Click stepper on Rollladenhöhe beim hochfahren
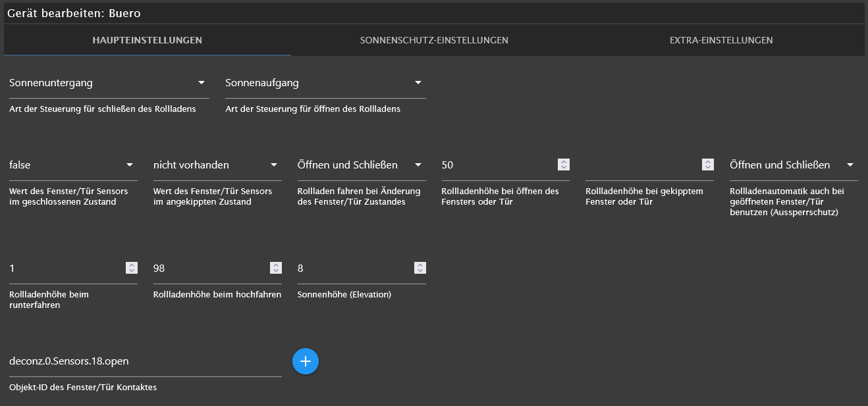This screenshot has width=868, height=406. coord(275,268)
